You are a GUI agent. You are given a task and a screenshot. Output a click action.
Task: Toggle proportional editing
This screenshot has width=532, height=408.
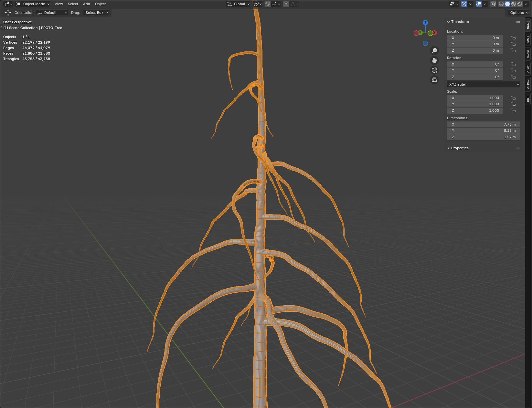(x=286, y=4)
